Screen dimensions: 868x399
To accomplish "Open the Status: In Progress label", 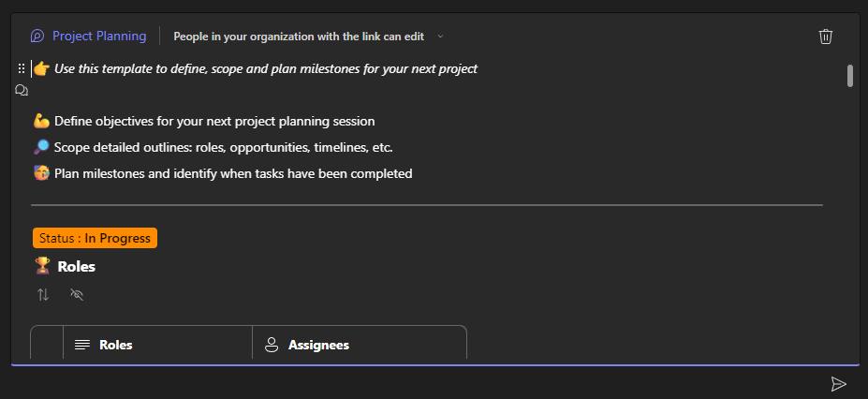I will tap(96, 238).
